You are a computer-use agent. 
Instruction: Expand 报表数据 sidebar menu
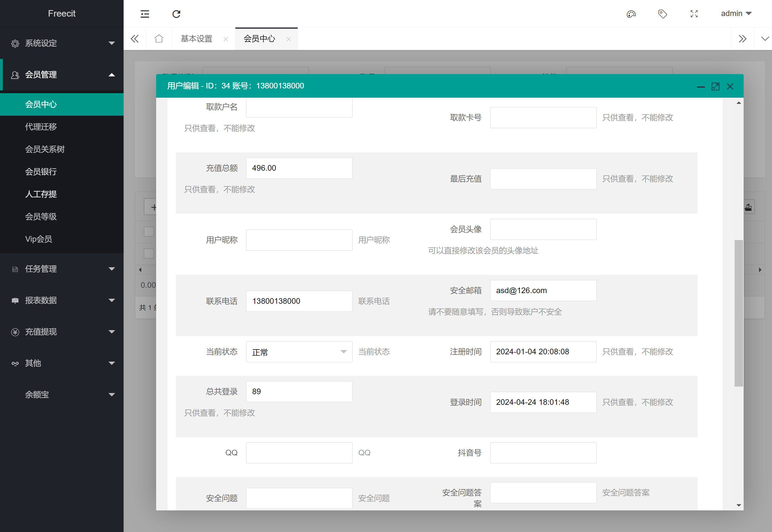62,300
